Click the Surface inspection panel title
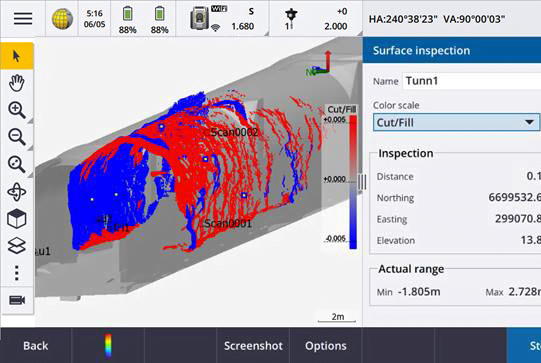The image size is (541, 363). coord(421,51)
